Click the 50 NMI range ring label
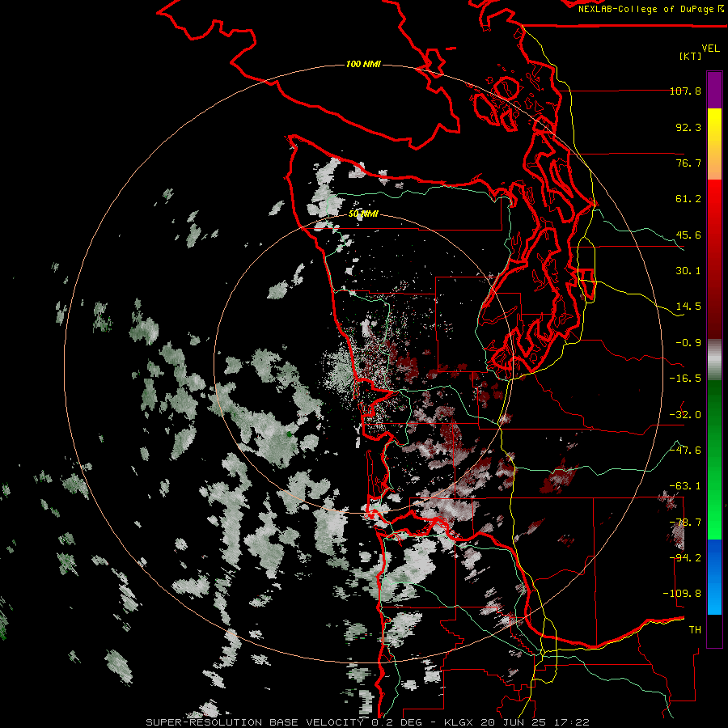 pos(363,214)
